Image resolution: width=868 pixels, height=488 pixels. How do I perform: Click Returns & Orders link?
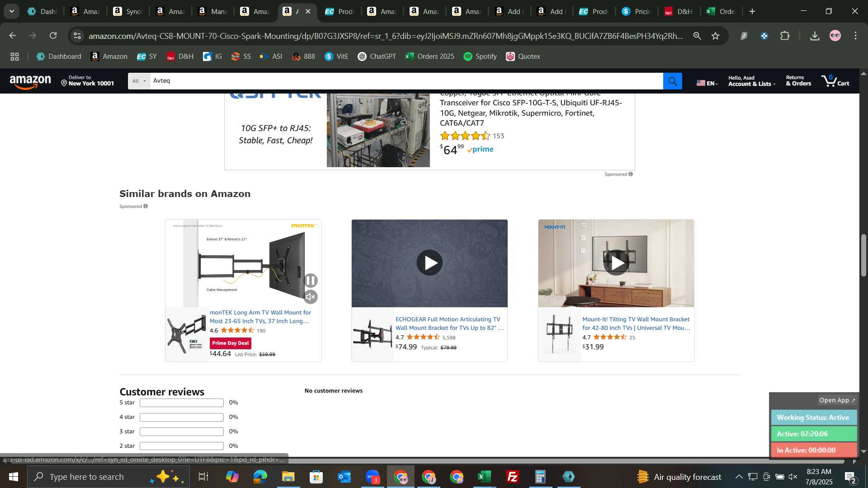click(x=798, y=81)
